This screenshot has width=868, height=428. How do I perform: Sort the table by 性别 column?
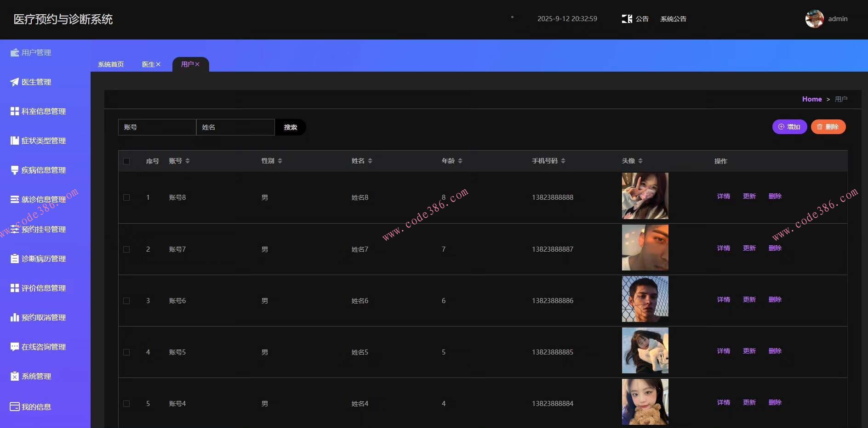(x=280, y=161)
